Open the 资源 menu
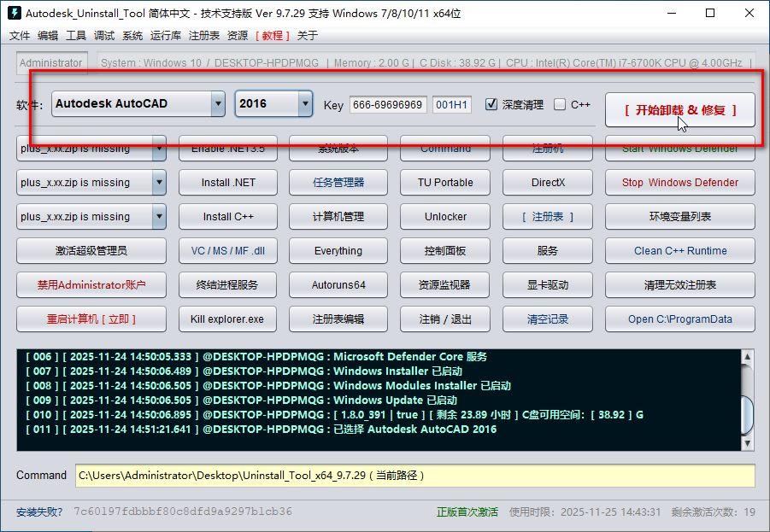 (x=238, y=35)
